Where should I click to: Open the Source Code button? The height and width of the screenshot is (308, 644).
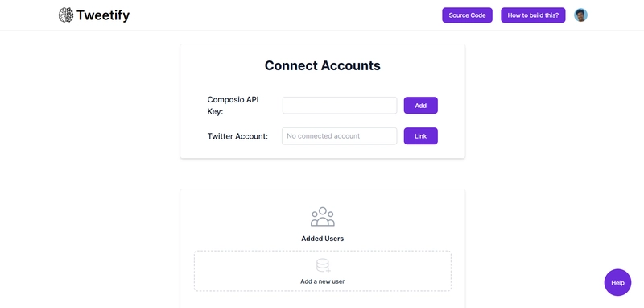467,15
